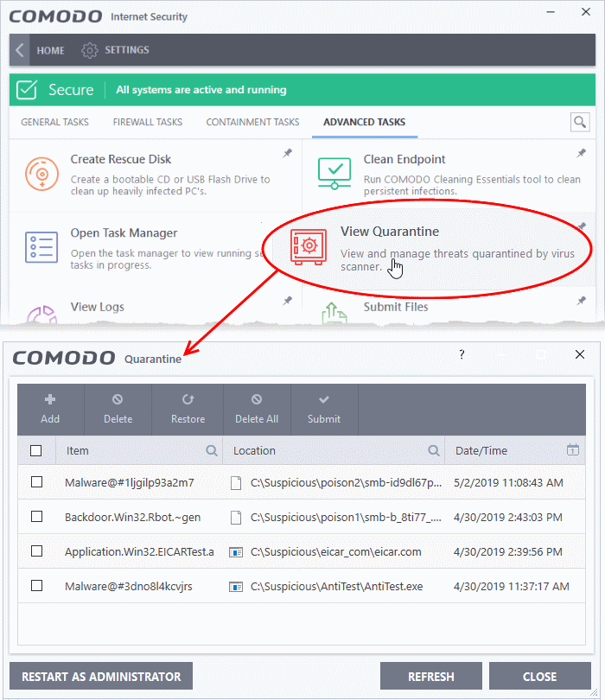Open the View Quarantine safe icon
Viewport: 605px width, 700px height.
[309, 246]
